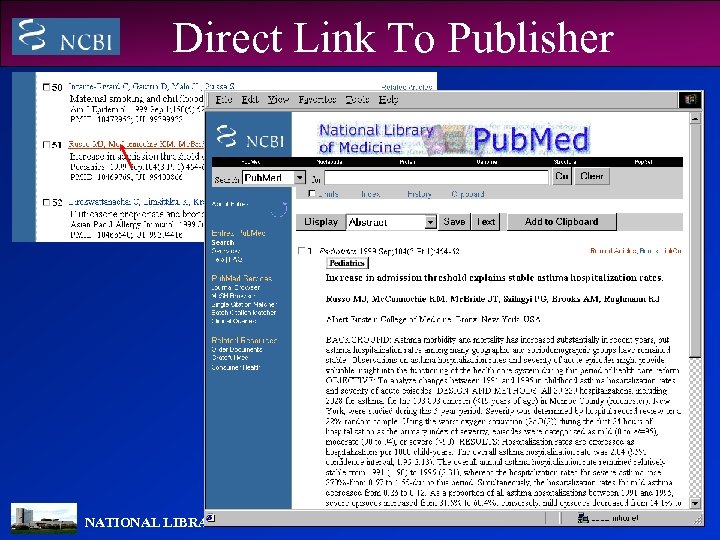Tick the checkbox for citation 50
This screenshot has height=540, width=720.
click(x=46, y=87)
